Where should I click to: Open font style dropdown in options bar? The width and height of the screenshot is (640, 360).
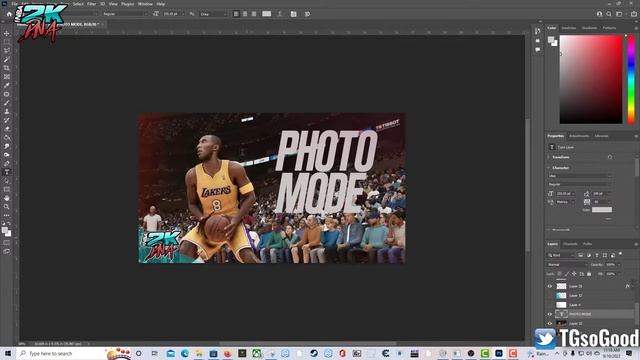point(125,14)
